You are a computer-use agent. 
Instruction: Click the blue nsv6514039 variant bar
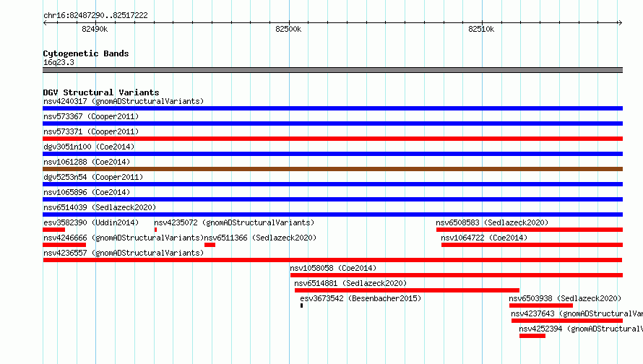click(332, 214)
